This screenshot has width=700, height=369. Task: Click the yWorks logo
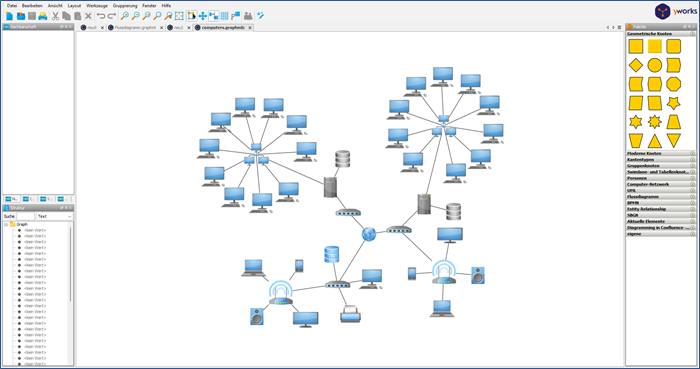[675, 12]
